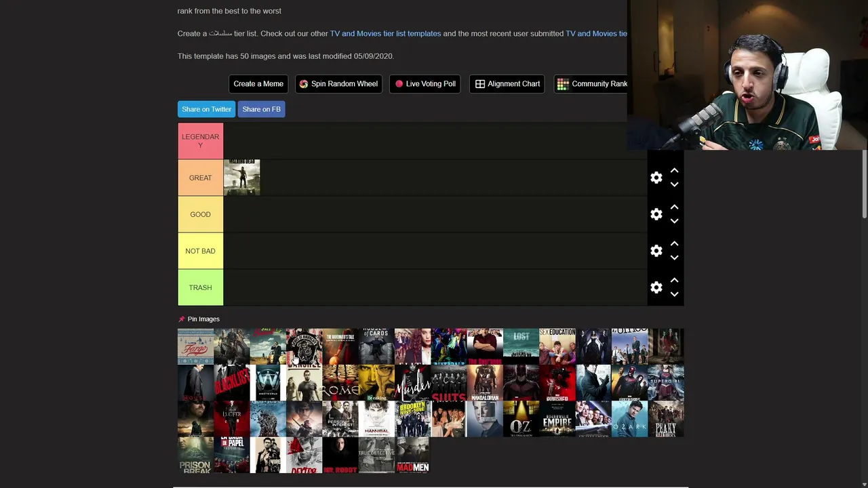The height and width of the screenshot is (488, 868).
Task: Open settings gear for the GREAT tier row
Action: 656,178
